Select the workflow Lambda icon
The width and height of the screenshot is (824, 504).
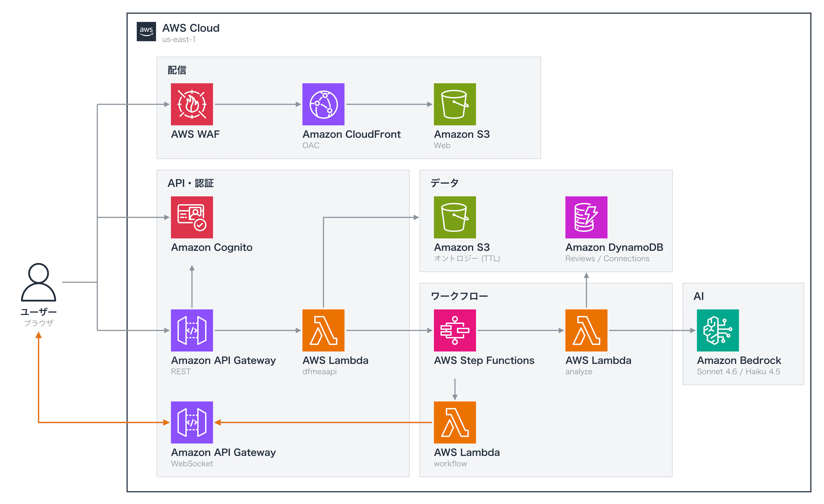(455, 422)
